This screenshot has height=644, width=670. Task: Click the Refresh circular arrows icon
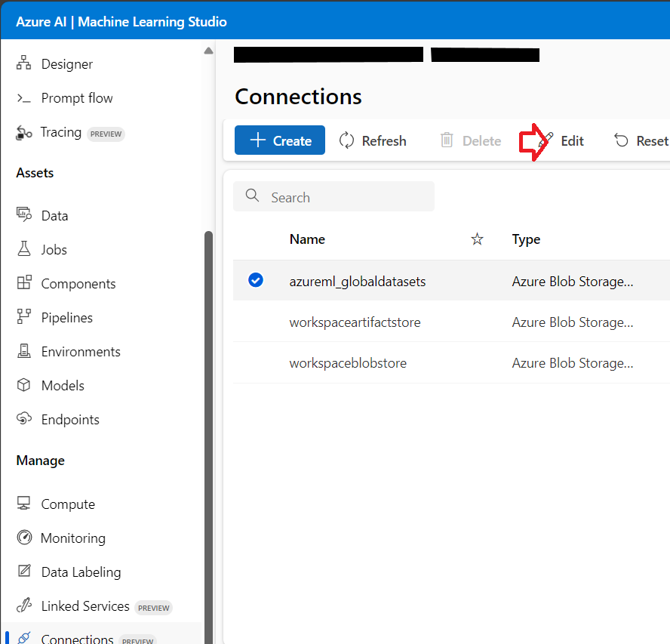coord(346,140)
